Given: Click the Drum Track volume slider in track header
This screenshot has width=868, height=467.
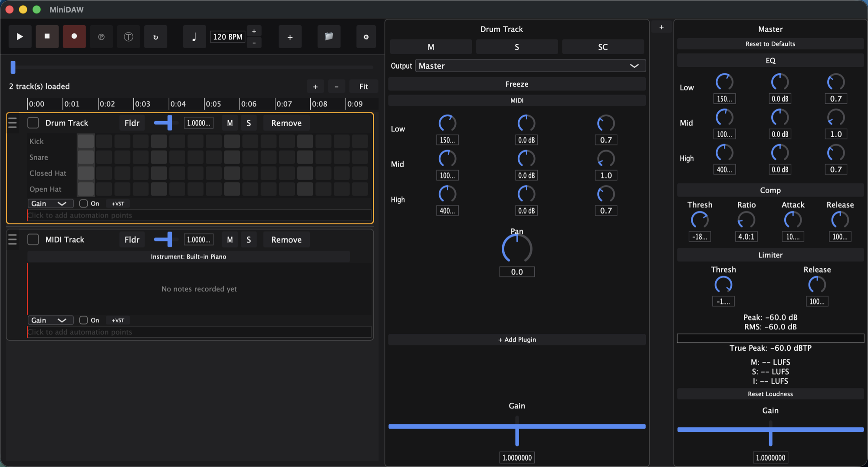Looking at the screenshot, I should tap(165, 123).
